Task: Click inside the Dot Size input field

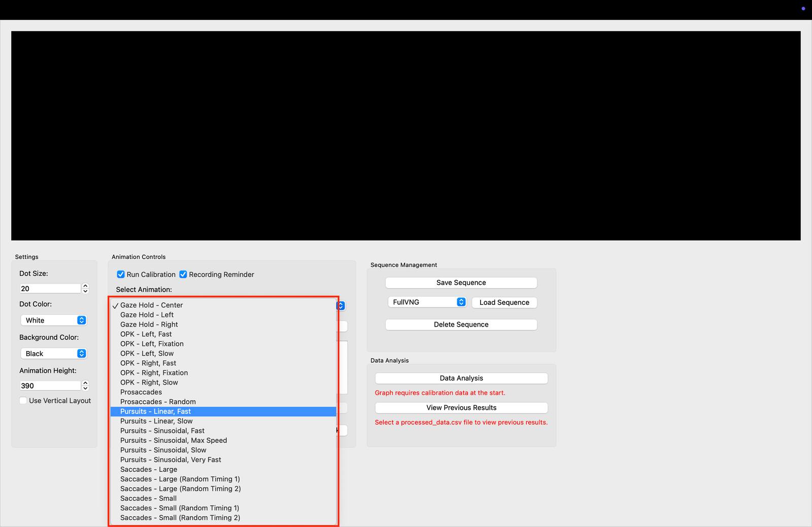Action: click(x=49, y=288)
